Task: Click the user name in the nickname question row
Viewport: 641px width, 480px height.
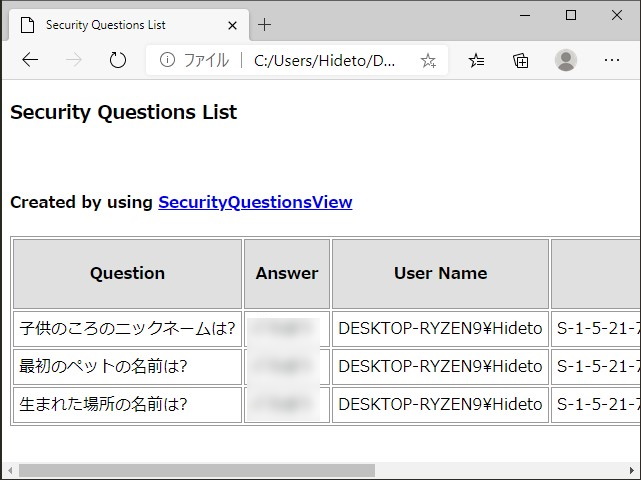Action: [440, 328]
